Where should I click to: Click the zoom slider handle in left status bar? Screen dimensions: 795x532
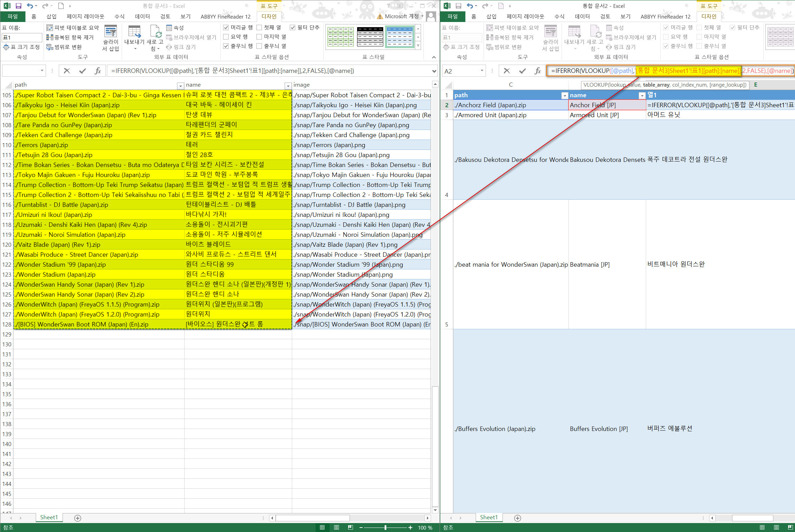[385, 528]
